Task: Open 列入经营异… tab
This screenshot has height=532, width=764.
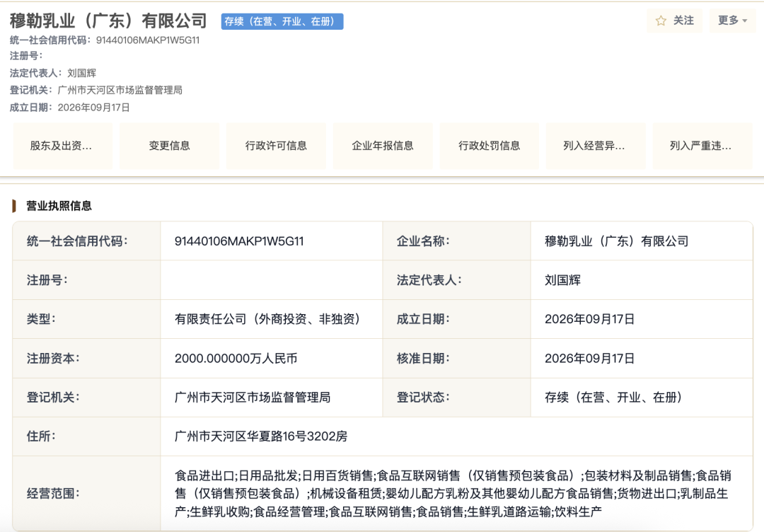Action: 596,146
